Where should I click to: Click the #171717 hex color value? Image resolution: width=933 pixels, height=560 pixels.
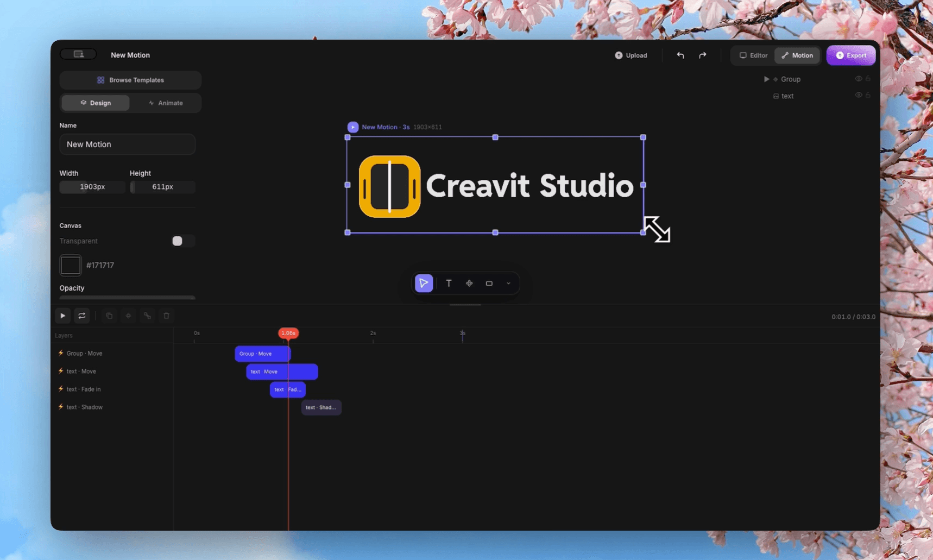pyautogui.click(x=100, y=265)
